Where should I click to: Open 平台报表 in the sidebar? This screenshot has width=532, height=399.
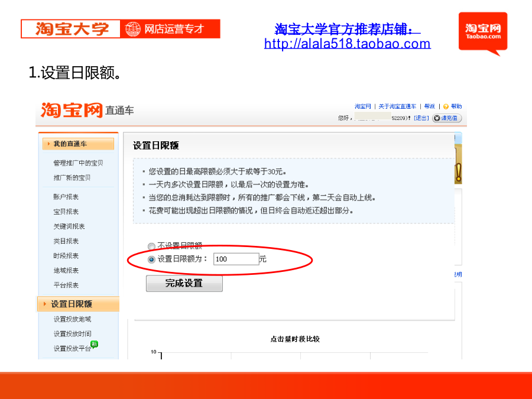[x=66, y=286]
